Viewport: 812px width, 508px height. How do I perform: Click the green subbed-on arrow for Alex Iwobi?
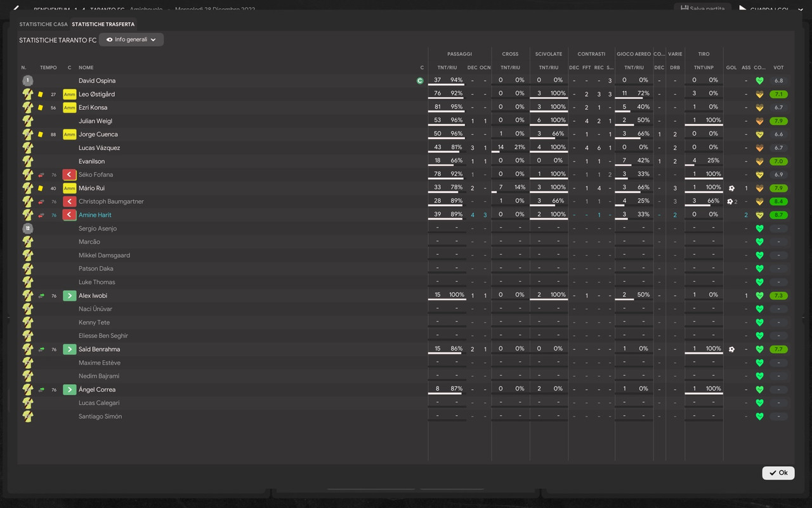[x=69, y=295]
